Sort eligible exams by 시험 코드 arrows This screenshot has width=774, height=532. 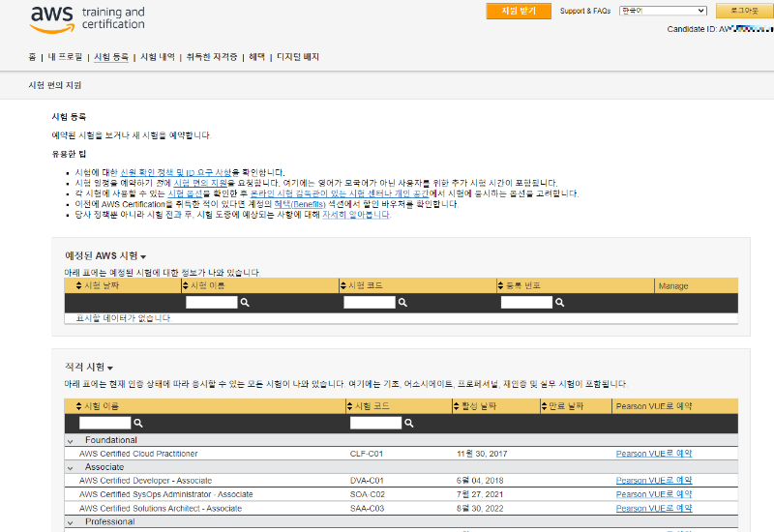coord(349,406)
